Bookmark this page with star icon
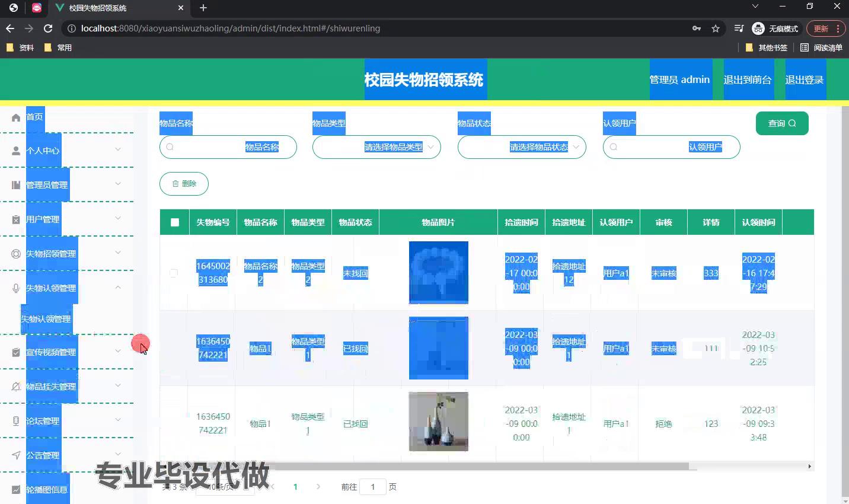This screenshot has width=849, height=504. tap(716, 28)
